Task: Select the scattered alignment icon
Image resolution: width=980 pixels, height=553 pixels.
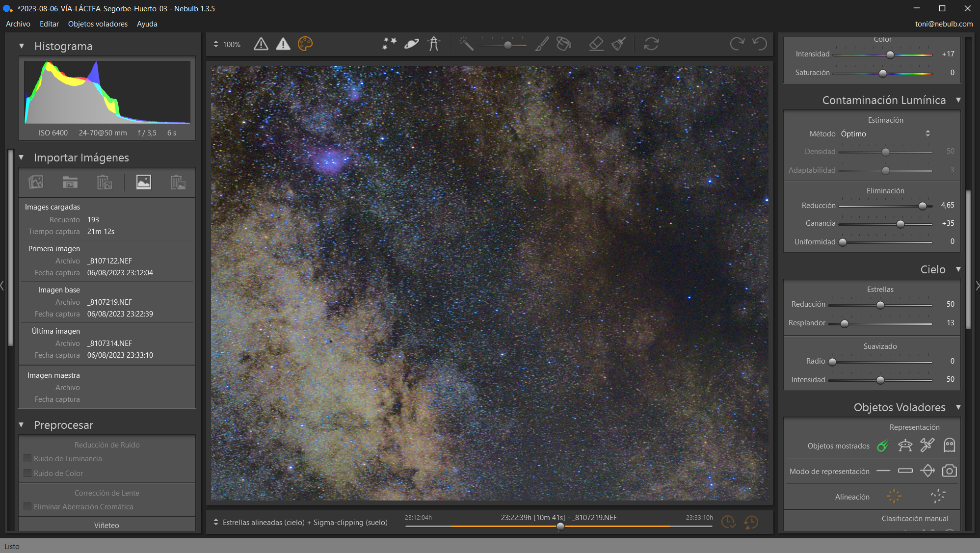Action: tap(938, 496)
